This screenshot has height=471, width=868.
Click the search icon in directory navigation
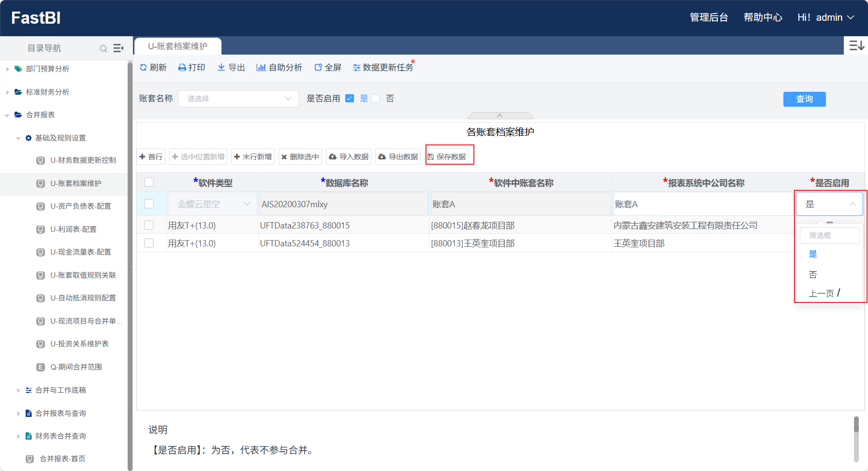103,48
